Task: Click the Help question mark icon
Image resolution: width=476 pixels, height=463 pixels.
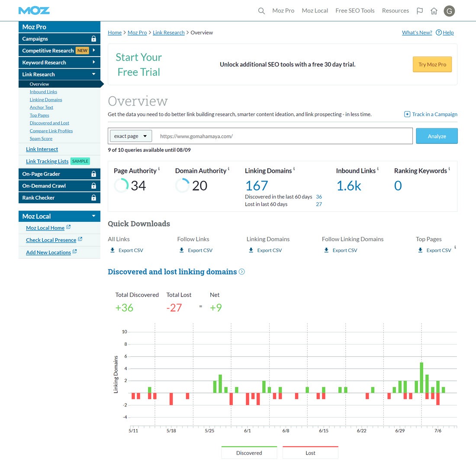Action: 439,32
